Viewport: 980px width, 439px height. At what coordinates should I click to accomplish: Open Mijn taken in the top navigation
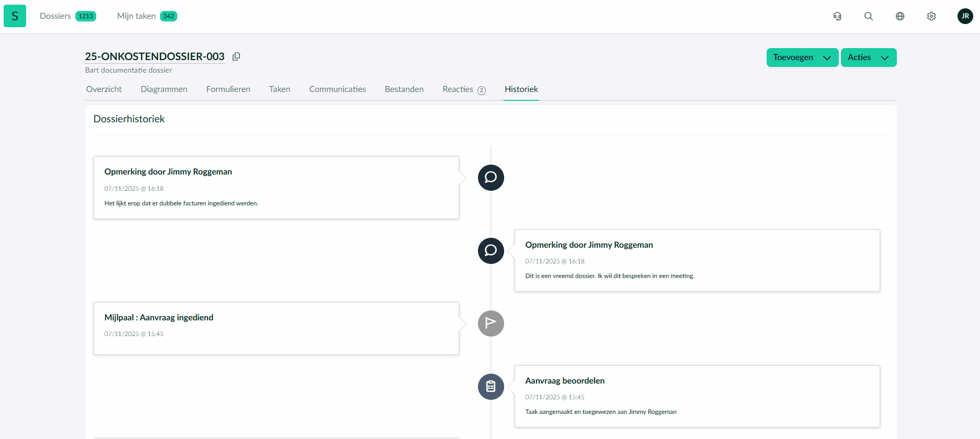pyautogui.click(x=136, y=16)
